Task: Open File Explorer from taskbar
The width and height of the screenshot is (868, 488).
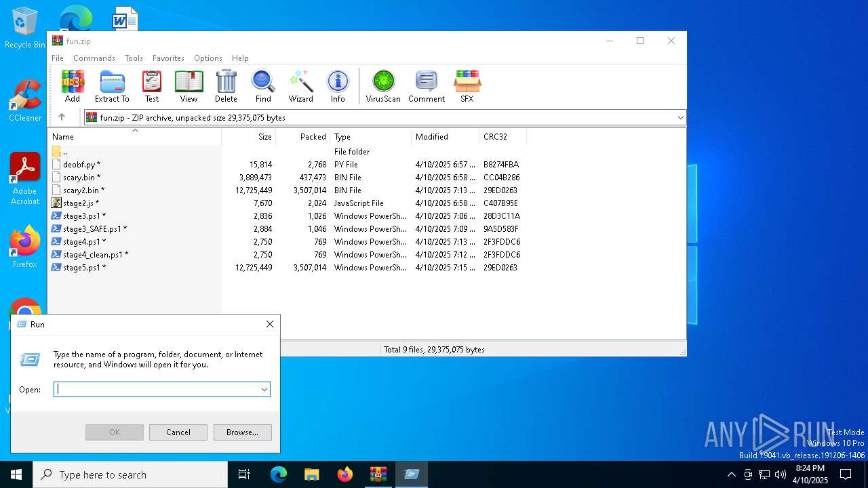Action: (311, 474)
